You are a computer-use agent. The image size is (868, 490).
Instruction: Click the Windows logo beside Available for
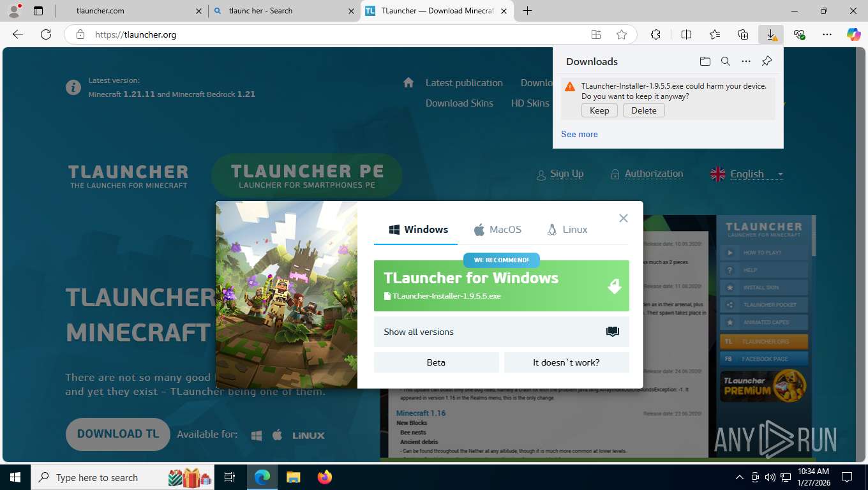tap(257, 435)
